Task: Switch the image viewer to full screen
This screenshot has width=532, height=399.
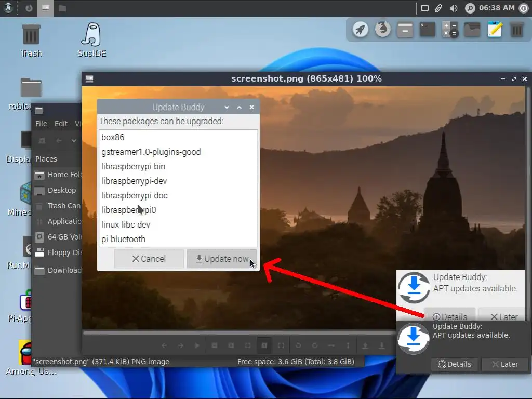Action: coord(281,345)
